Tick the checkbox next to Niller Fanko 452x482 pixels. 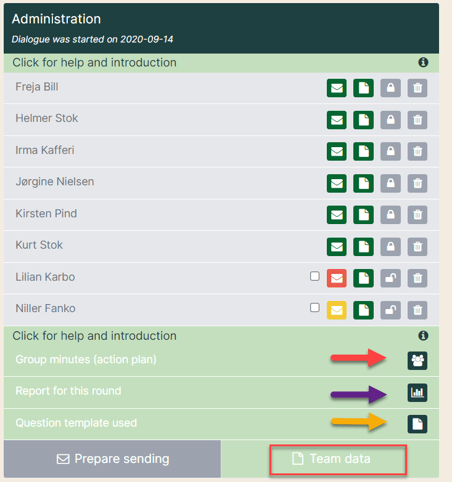coord(315,307)
